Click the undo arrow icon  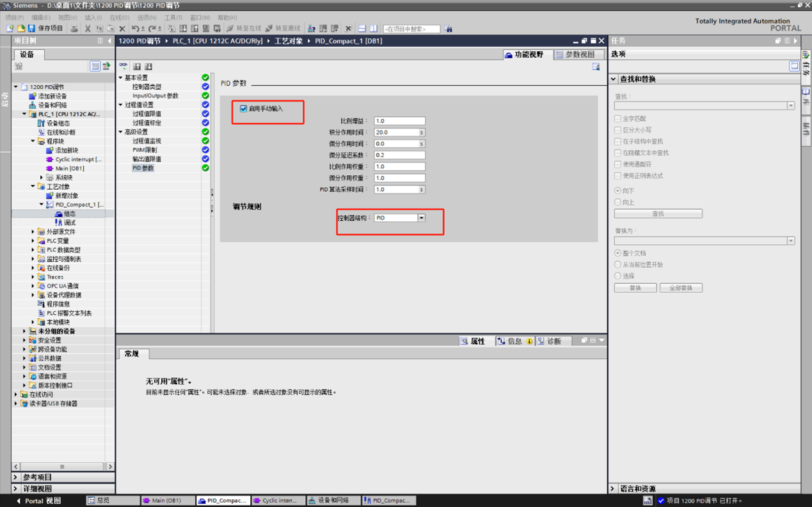pos(135,29)
